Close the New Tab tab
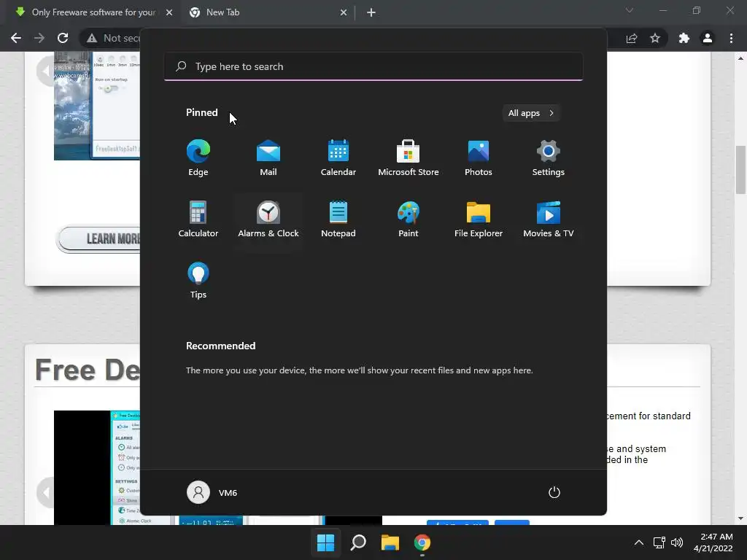Image resolution: width=747 pixels, height=560 pixels. (344, 12)
